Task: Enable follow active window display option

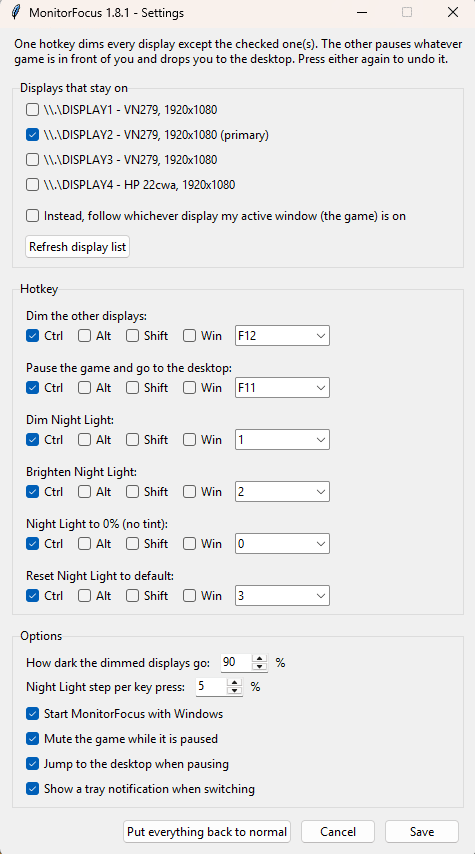Action: [x=33, y=216]
